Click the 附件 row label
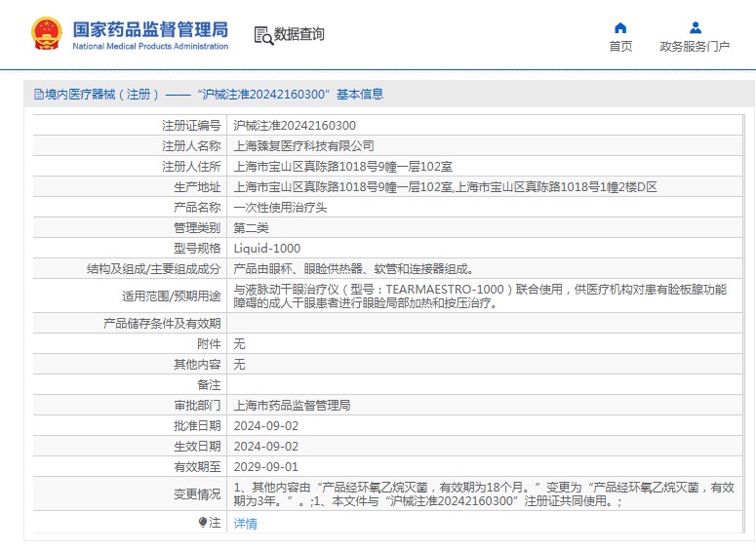756x552 pixels. tap(209, 343)
